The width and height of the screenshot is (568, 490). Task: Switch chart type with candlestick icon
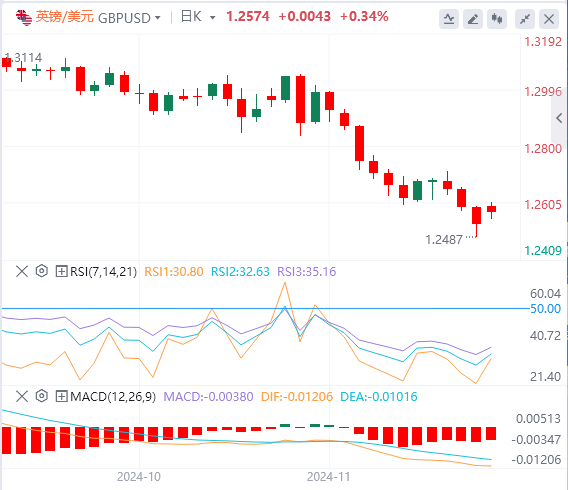(x=497, y=19)
